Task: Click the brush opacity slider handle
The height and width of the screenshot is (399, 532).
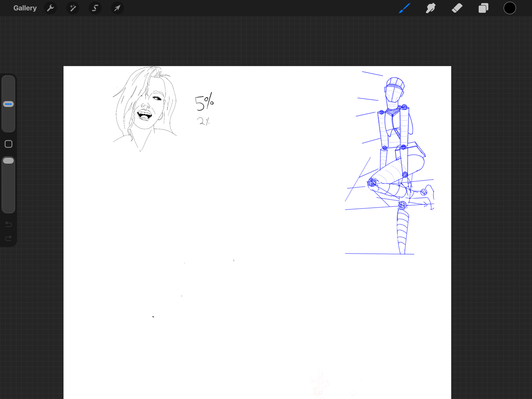Action: [x=8, y=161]
